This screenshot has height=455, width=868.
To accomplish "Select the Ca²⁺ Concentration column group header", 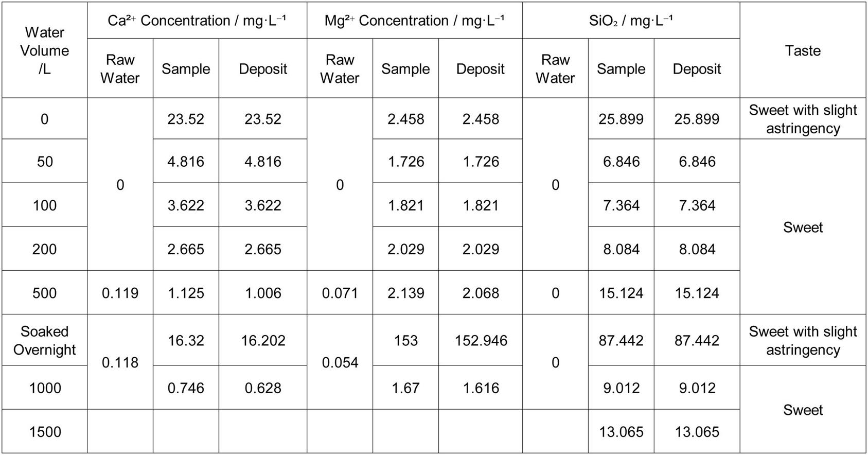I will (197, 21).
